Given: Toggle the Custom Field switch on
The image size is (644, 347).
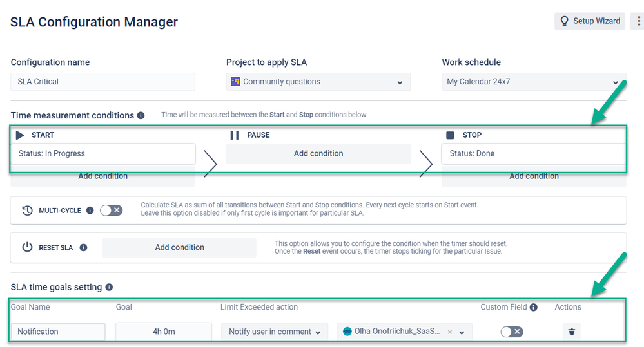Looking at the screenshot, I should coord(512,332).
